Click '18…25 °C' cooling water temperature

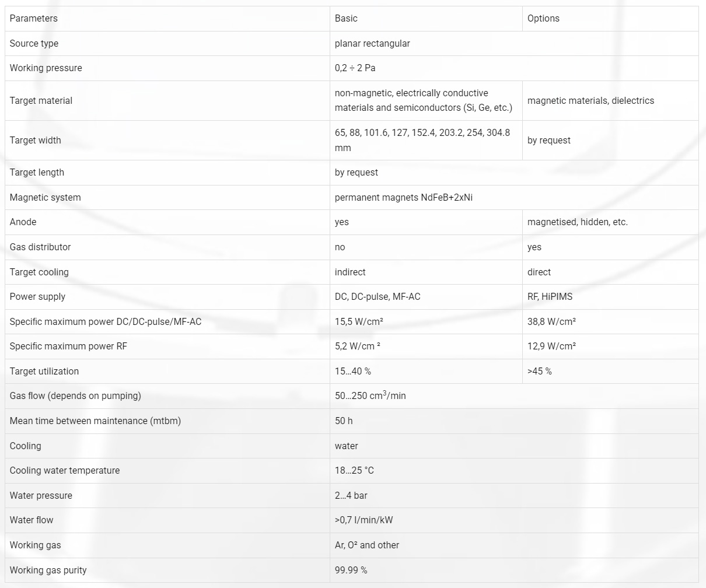[x=354, y=470]
